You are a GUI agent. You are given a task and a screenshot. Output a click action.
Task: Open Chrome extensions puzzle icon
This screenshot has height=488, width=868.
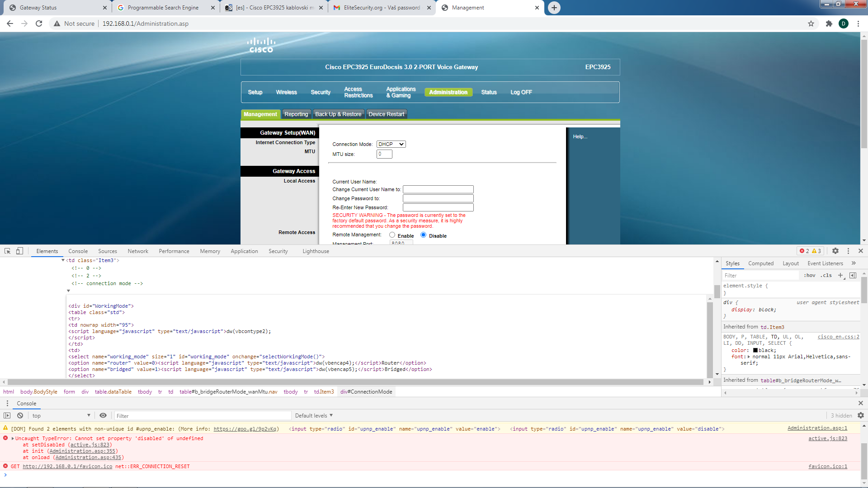click(x=829, y=23)
